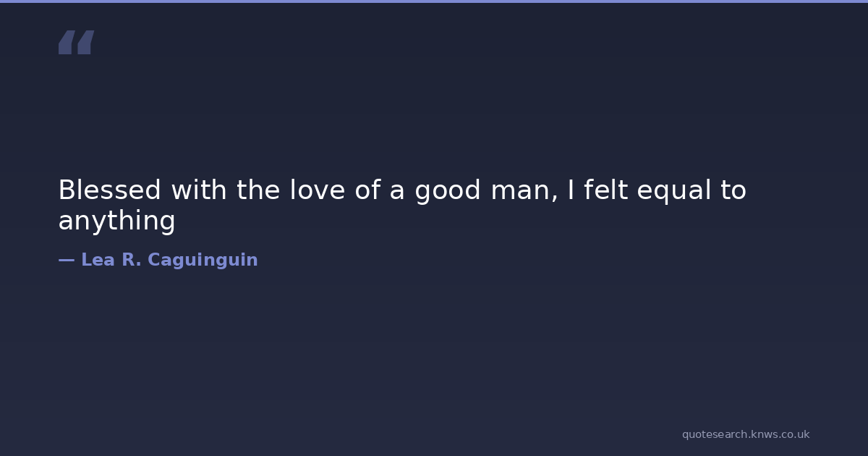Open the quotesearch.knws.co.uk watermark link
The image size is (868, 456).
[x=745, y=434]
